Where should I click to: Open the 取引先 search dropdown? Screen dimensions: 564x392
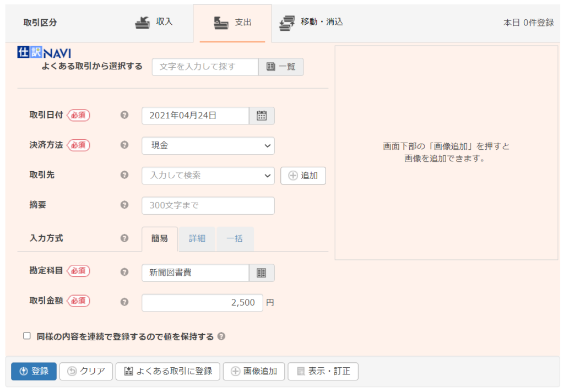click(x=208, y=176)
